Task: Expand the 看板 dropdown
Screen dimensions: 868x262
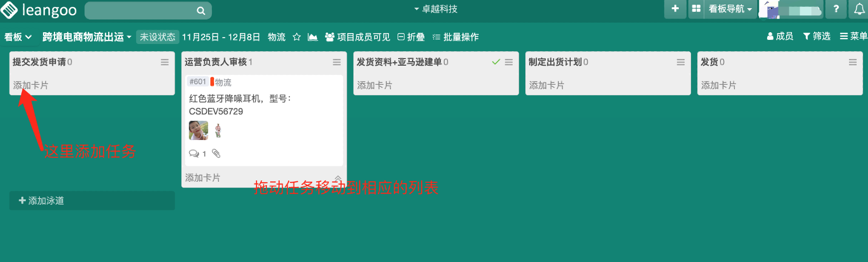Action: [x=18, y=37]
